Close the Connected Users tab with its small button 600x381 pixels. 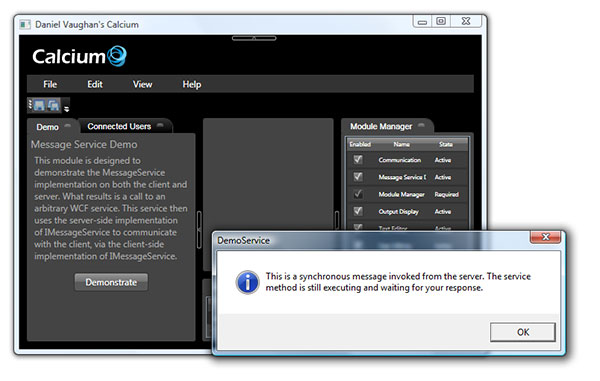[160, 125]
